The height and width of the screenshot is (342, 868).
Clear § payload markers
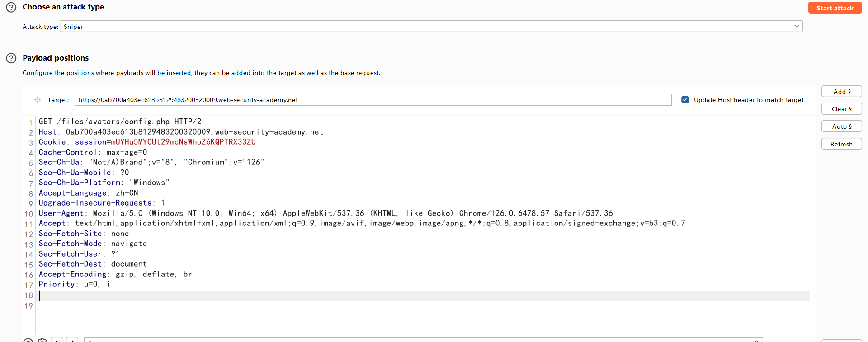point(841,109)
